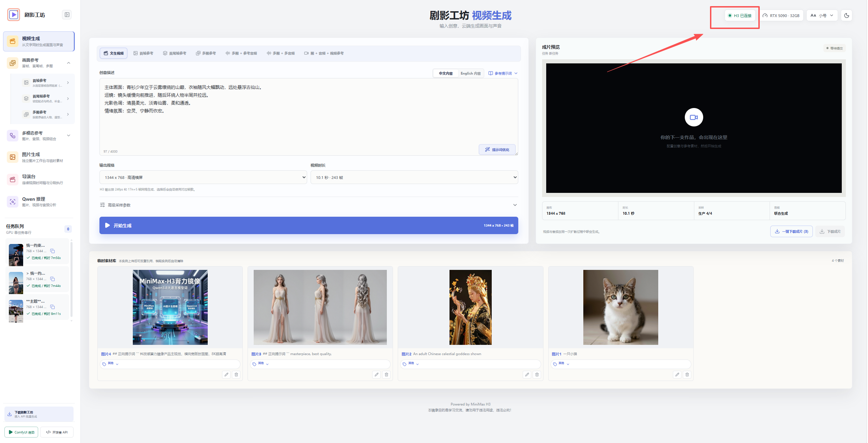Edit 图片4 with the pencil icon
Image resolution: width=868 pixels, height=443 pixels.
226,375
